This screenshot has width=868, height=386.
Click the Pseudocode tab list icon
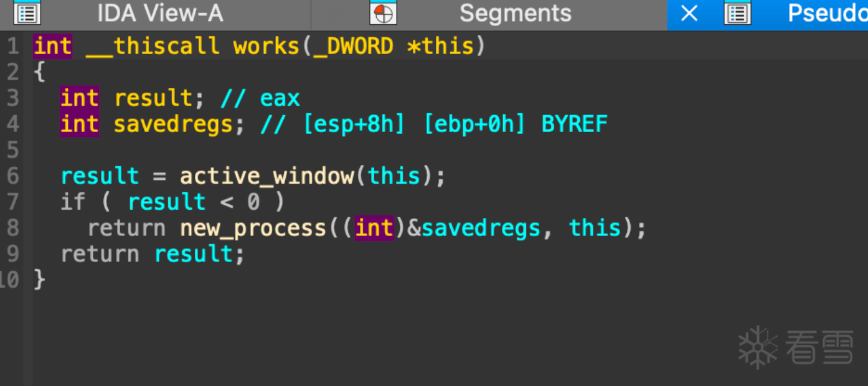[x=737, y=13]
